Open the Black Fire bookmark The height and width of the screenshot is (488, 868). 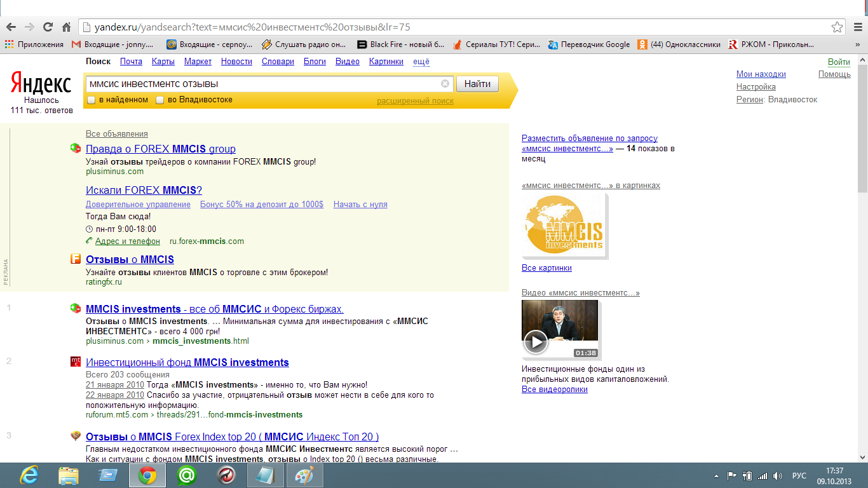pos(401,44)
